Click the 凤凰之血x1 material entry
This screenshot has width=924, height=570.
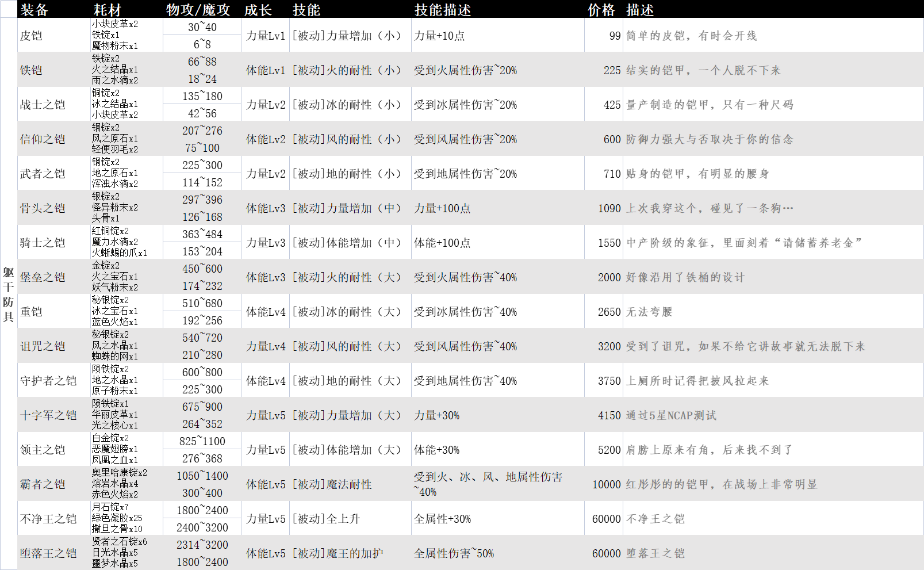click(x=115, y=460)
